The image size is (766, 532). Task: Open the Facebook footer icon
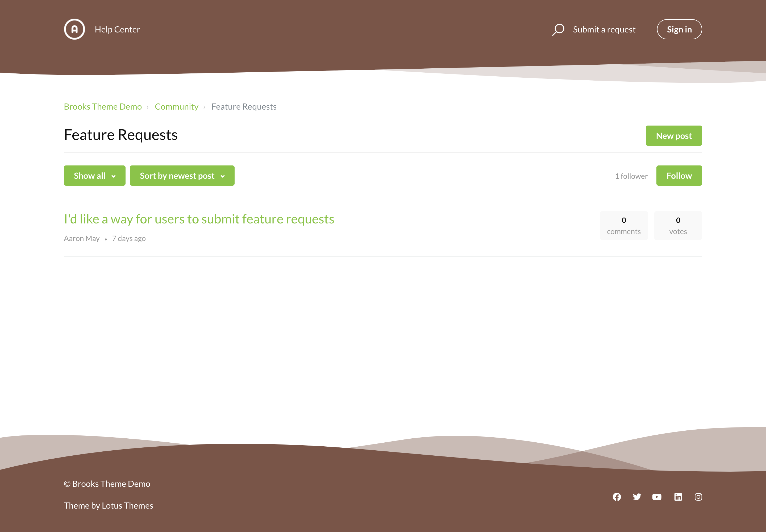(617, 497)
